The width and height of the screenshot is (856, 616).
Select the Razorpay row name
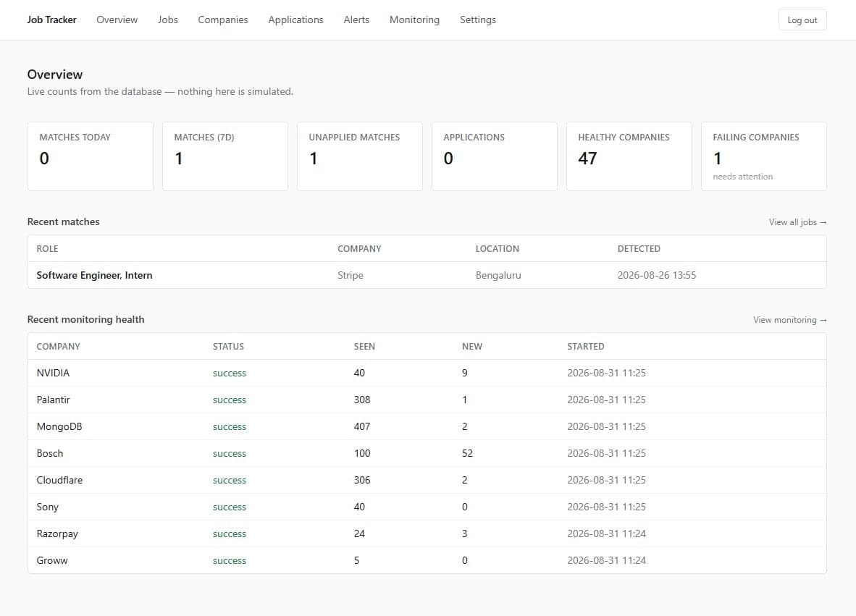point(57,533)
